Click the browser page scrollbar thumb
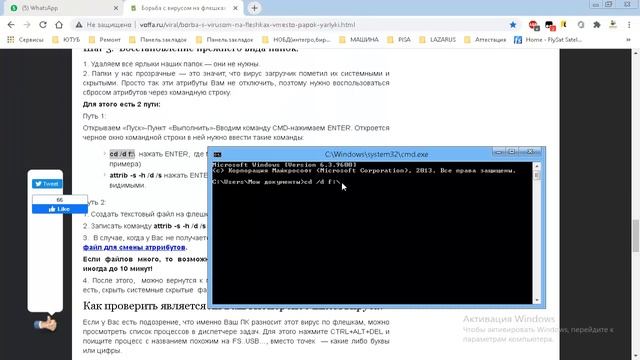This screenshot has width=640, height=360. point(636,236)
